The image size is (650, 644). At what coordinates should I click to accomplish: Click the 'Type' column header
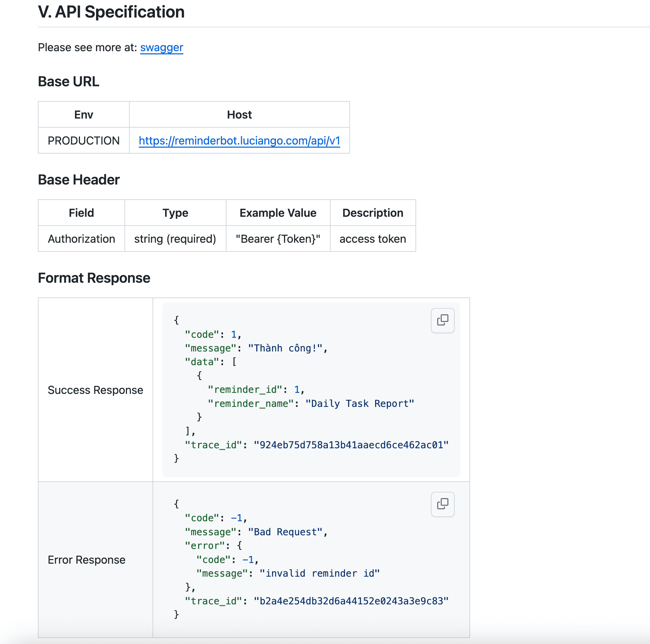[x=175, y=213]
